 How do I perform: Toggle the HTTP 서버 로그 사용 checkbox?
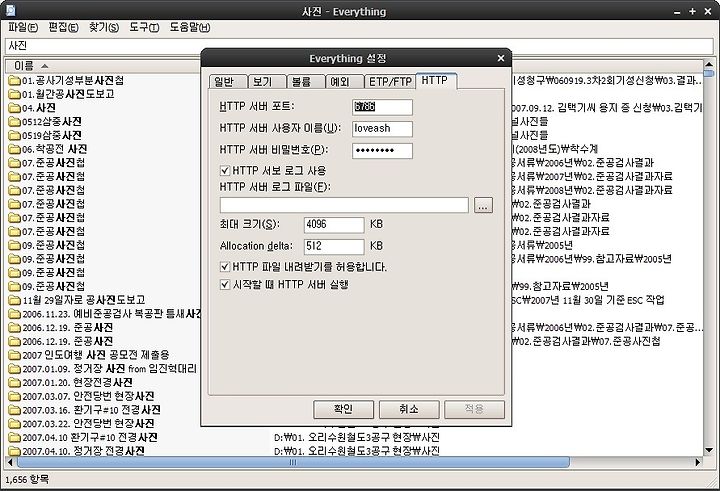coord(225,171)
